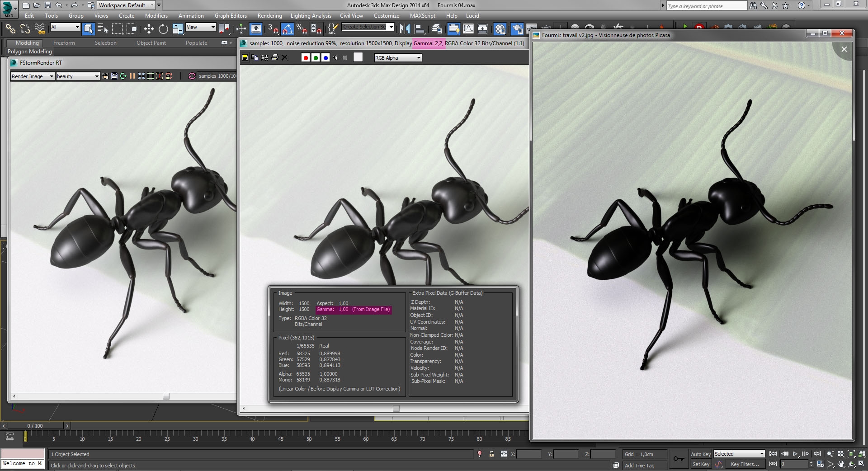
Task: Open the Rendering menu
Action: [x=269, y=15]
